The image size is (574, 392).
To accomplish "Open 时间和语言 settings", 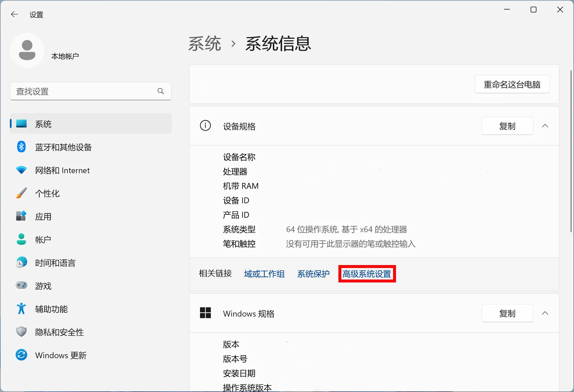I will click(91, 263).
